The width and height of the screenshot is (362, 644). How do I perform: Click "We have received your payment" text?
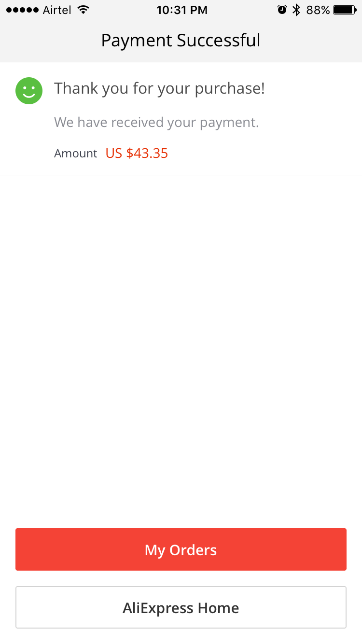(x=156, y=123)
